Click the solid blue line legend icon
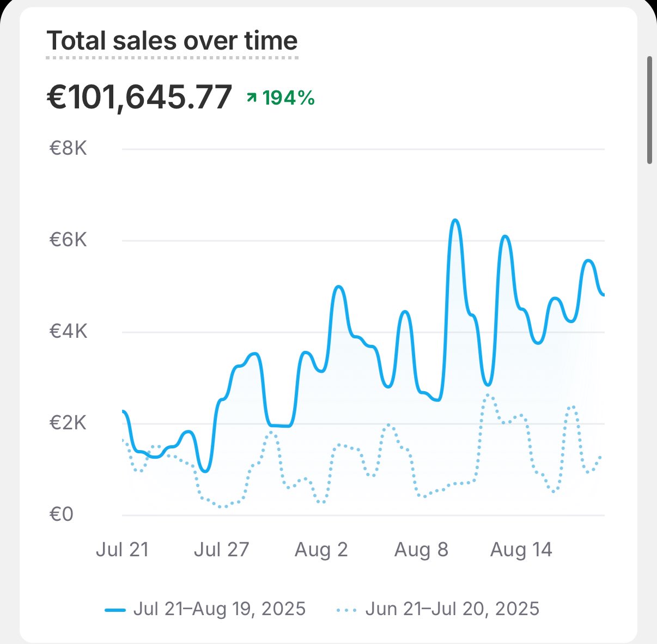Image resolution: width=657 pixels, height=644 pixels. tap(115, 610)
